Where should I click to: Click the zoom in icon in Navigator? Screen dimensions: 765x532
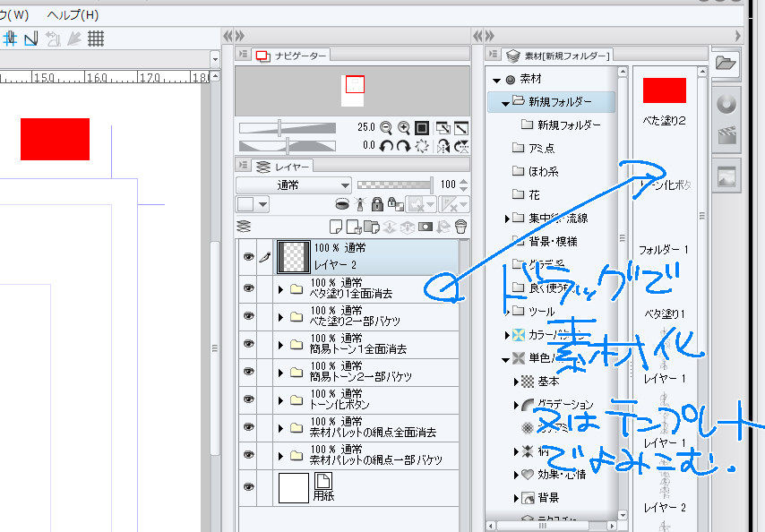coord(404,128)
